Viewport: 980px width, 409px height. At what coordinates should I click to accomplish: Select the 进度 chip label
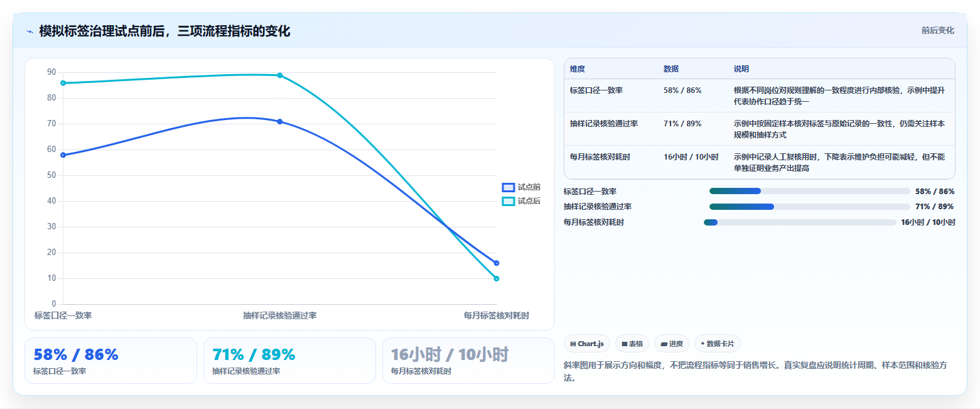(x=676, y=344)
